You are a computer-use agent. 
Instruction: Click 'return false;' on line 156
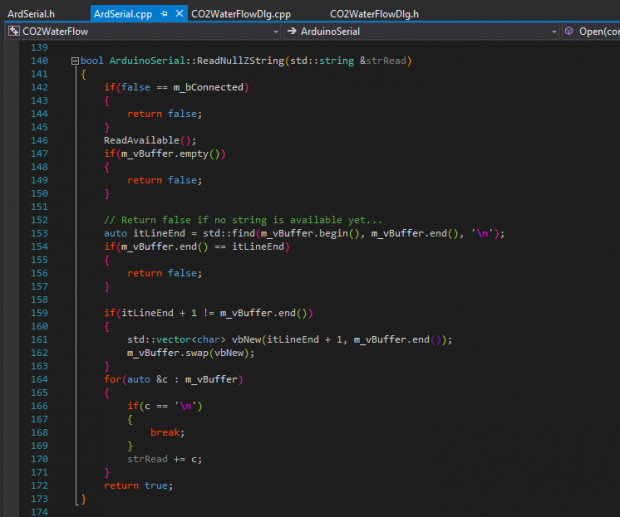tap(164, 273)
